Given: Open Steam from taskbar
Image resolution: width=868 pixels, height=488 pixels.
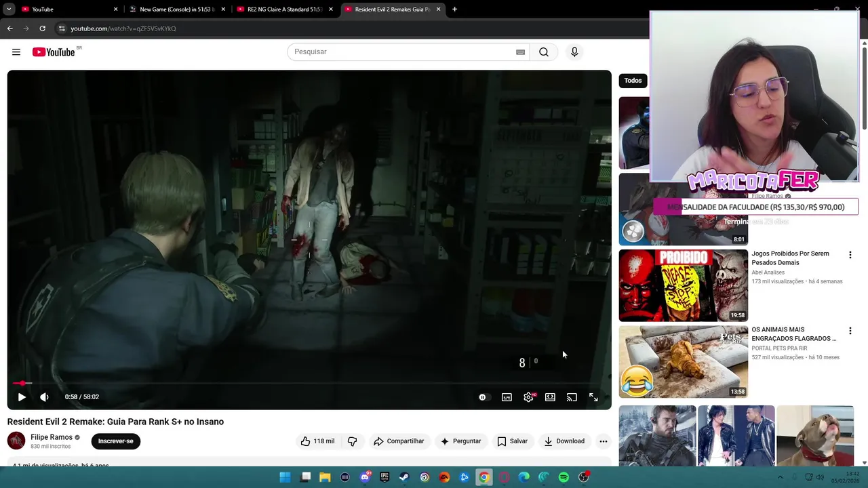Looking at the screenshot, I should pos(404,477).
